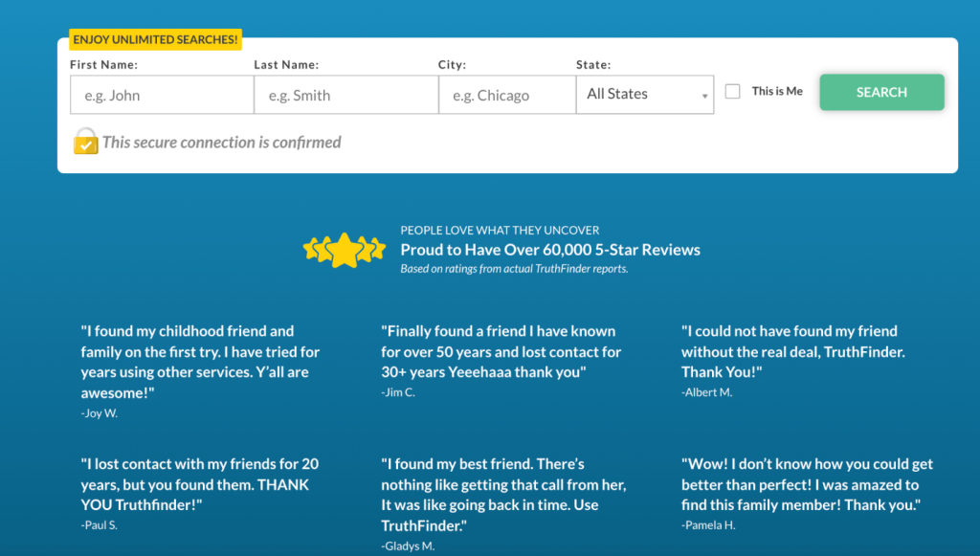
Task: Check the This is Me checkbox
Action: pos(732,91)
